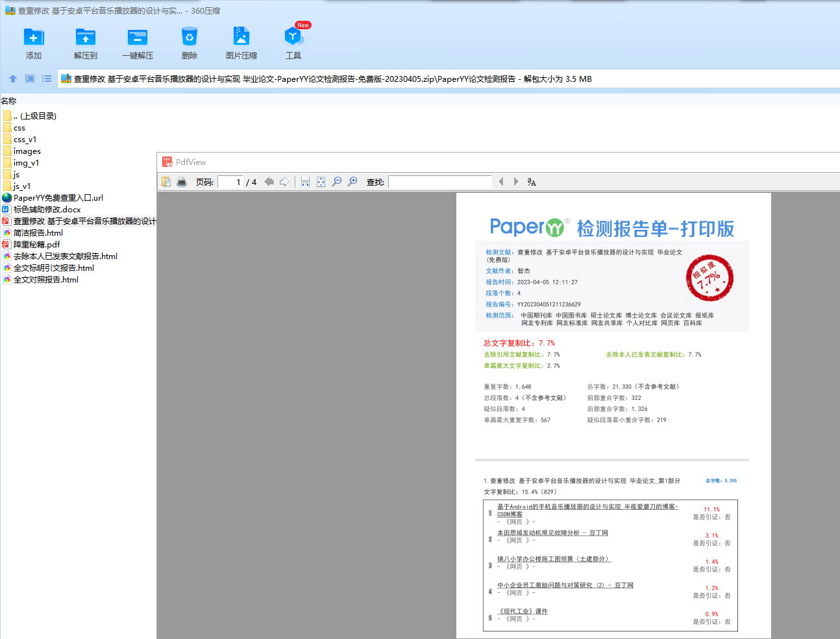This screenshot has width=840, height=639.
Task: Select the highlighted 查重修改 PDF file row
Action: (79, 221)
